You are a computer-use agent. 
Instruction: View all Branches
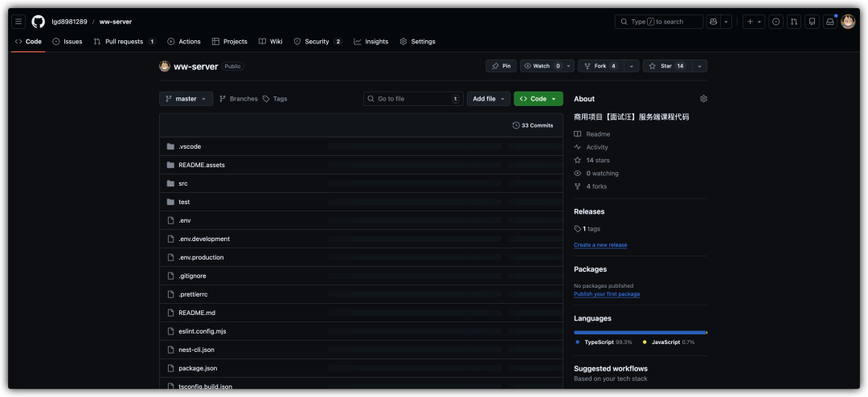[239, 99]
